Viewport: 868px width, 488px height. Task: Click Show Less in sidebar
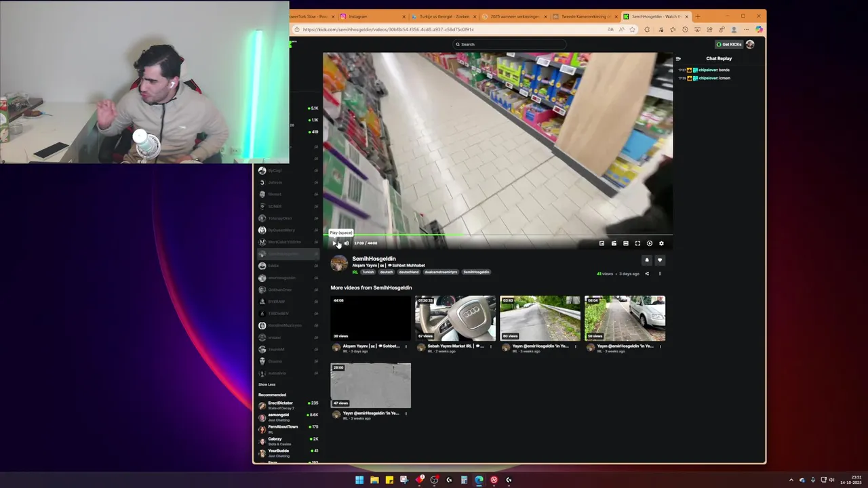pos(267,384)
